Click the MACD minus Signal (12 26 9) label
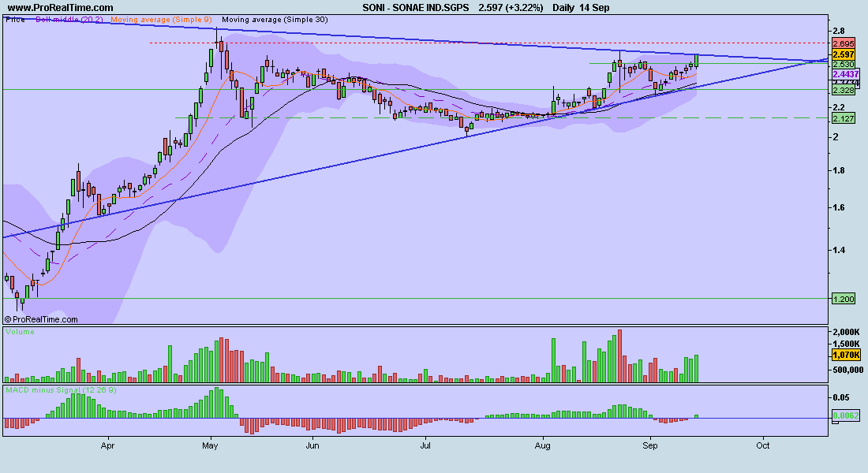Image resolution: width=868 pixels, height=473 pixels. tap(62, 390)
